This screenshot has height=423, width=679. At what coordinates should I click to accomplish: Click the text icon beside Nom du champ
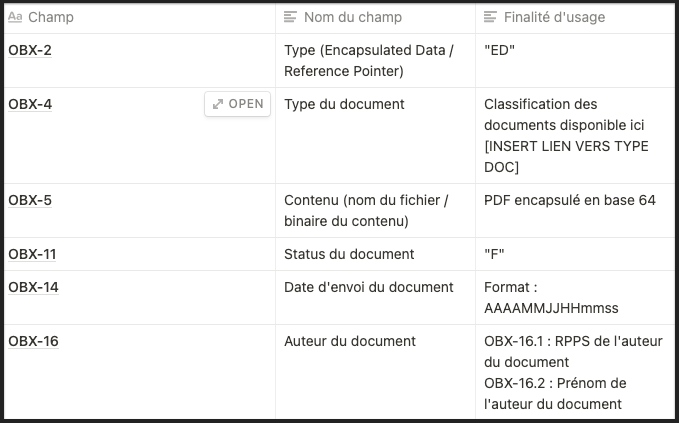290,17
